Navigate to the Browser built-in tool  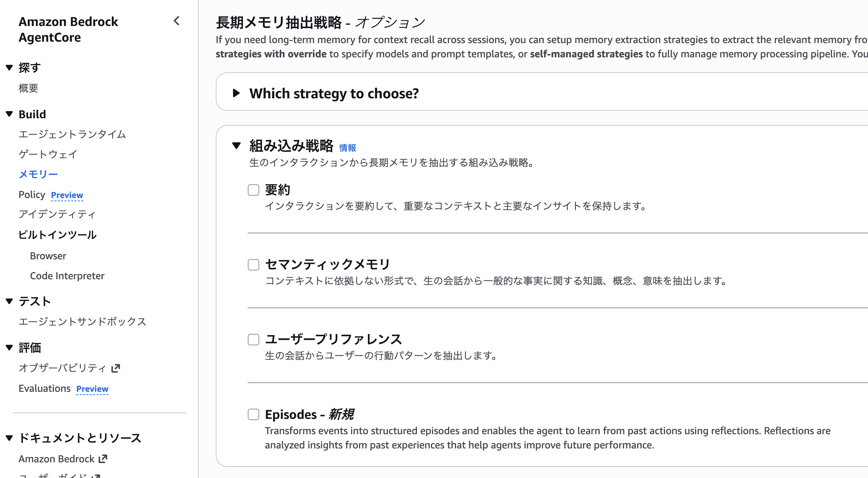point(48,256)
